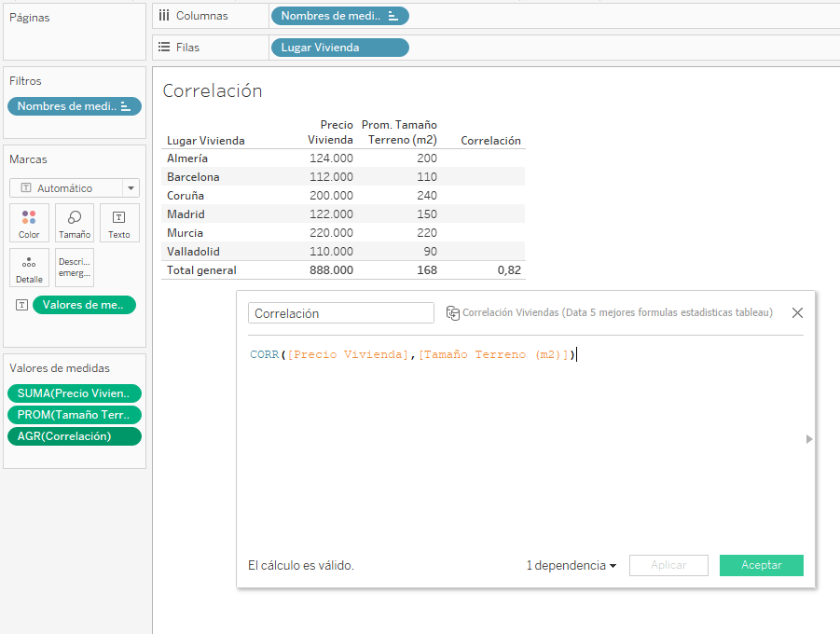Screen dimensions: 840x634
Task: Open the Texto marks card
Action: coord(119,223)
